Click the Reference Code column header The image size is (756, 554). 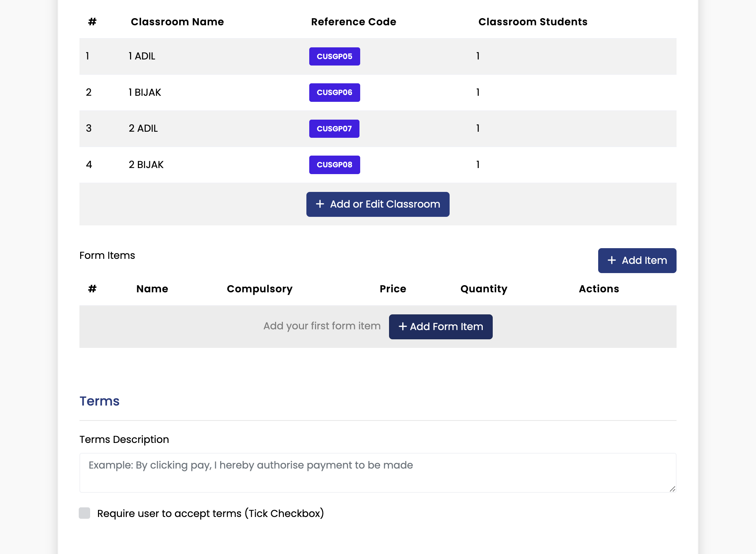point(353,22)
